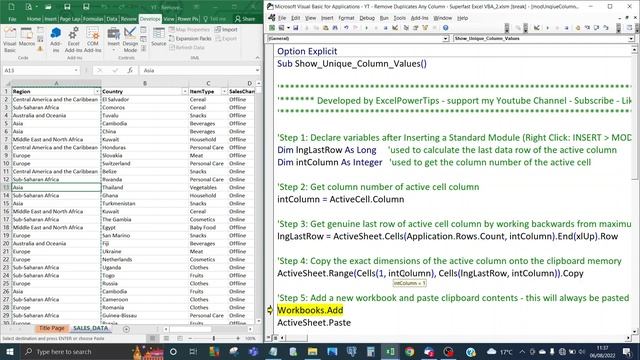Click the Save icon in Excel's quick access toolbar
This screenshot has width=640, height=360.
(67, 7)
